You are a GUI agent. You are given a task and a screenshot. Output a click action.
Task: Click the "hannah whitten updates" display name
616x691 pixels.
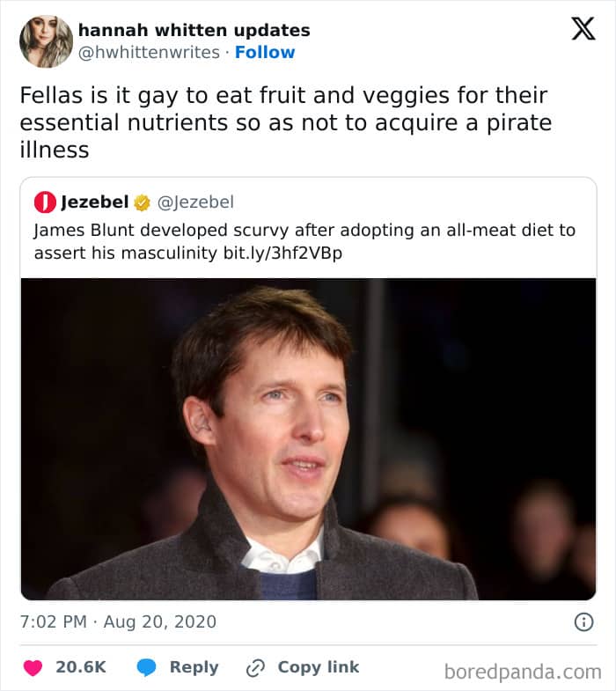[194, 30]
